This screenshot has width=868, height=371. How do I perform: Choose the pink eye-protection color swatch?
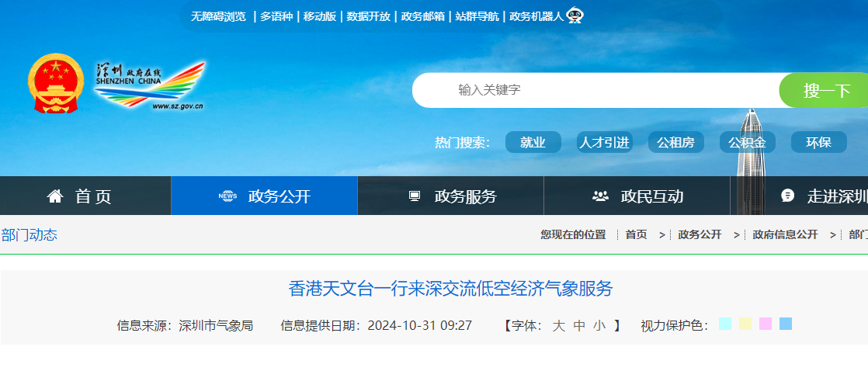tap(766, 324)
